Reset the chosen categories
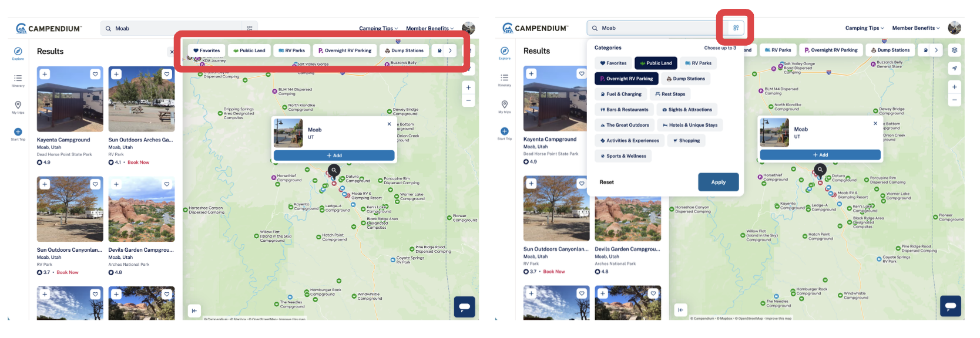Viewport: 980px width, 338px height. click(606, 182)
